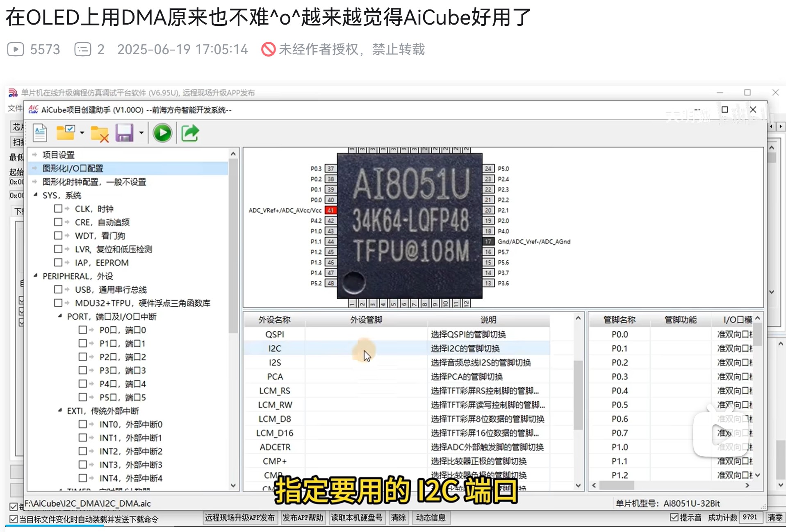The image size is (786, 532).
Task: Click the new project document icon
Action: [40, 133]
